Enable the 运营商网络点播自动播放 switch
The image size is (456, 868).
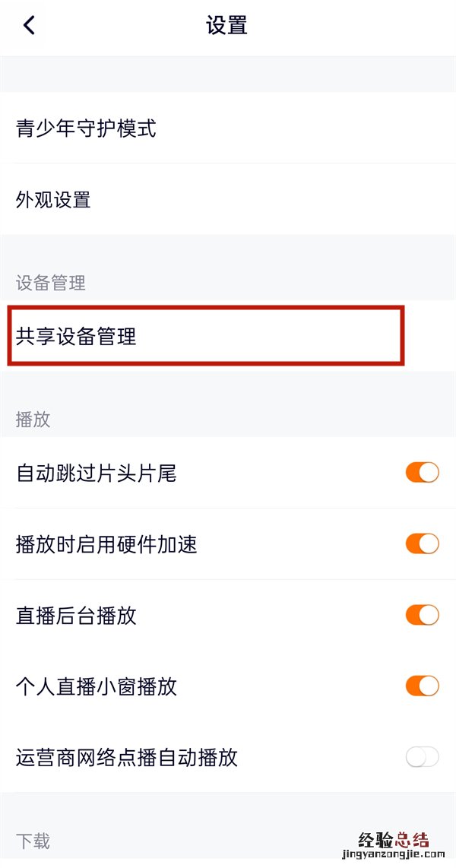[422, 757]
